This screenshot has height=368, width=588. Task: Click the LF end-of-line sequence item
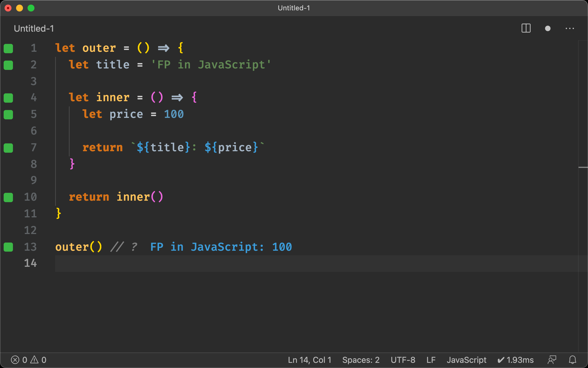point(431,360)
